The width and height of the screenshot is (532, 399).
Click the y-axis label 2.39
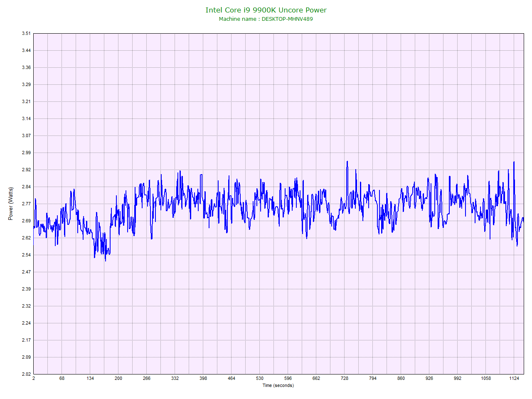[26, 289]
